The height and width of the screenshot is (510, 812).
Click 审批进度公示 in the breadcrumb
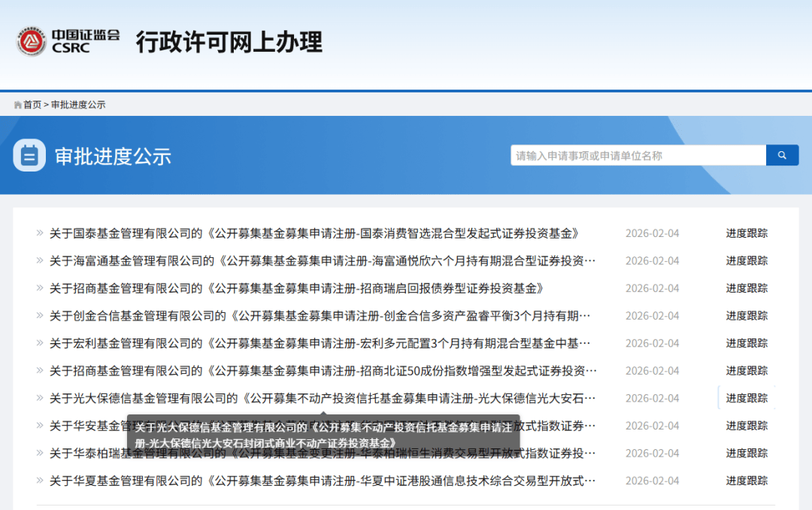pos(78,105)
